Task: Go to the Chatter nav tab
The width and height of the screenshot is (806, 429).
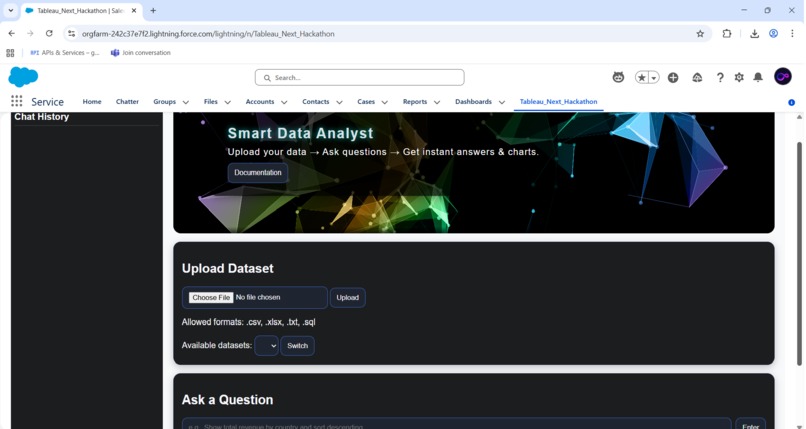Action: tap(127, 102)
